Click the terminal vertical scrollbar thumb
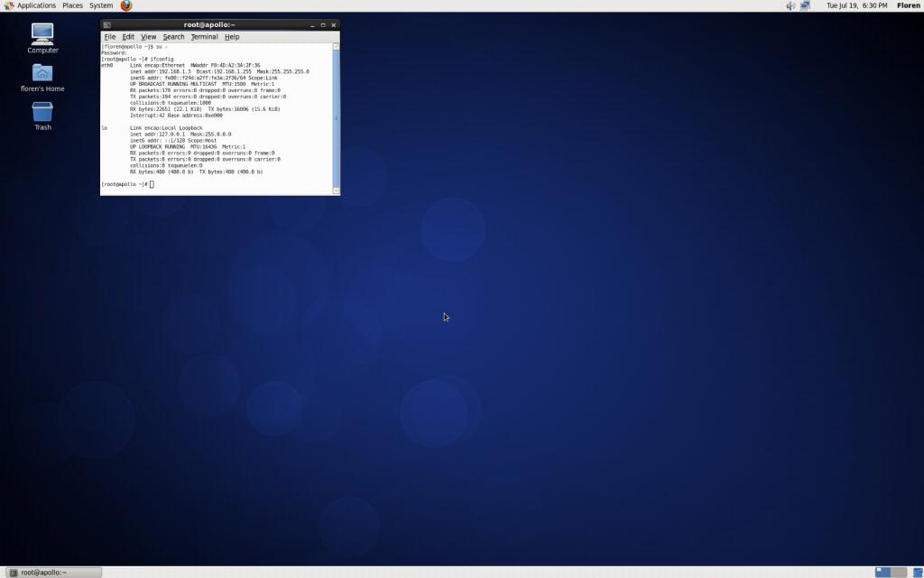 336,118
